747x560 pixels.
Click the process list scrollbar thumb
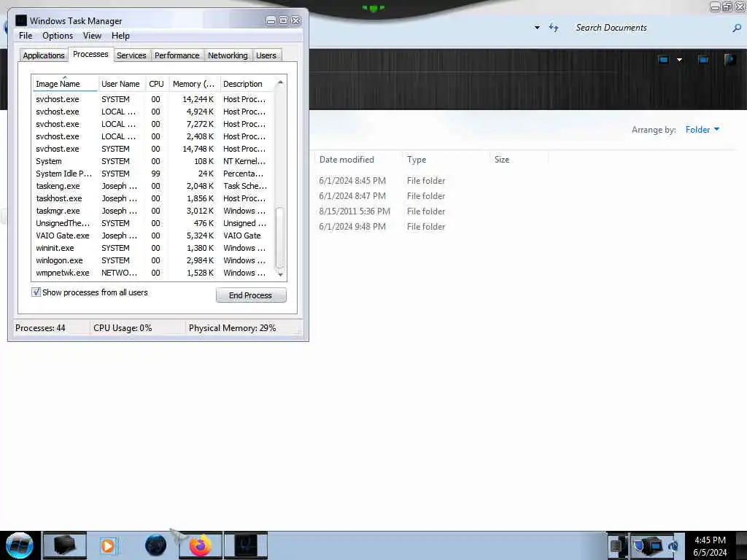[280, 238]
